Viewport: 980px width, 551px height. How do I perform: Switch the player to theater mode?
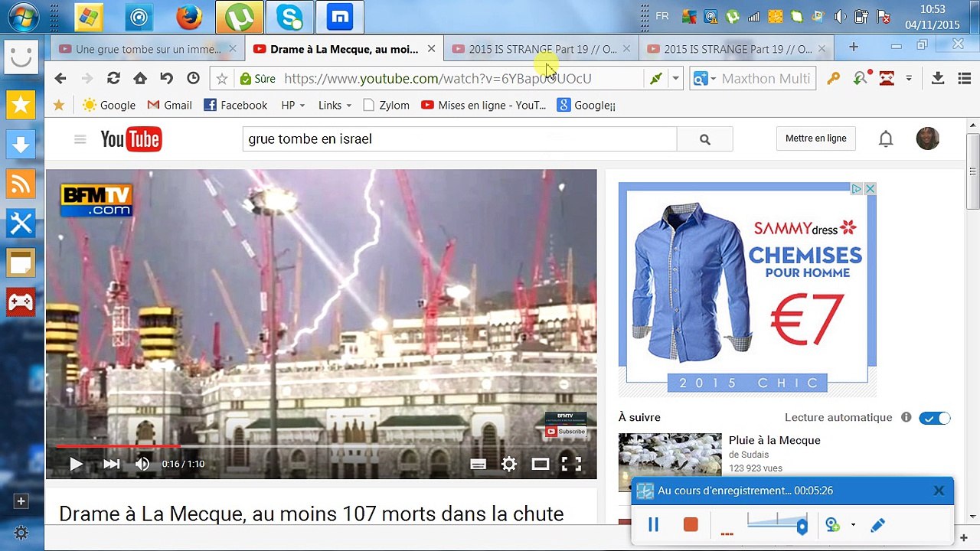tap(541, 464)
